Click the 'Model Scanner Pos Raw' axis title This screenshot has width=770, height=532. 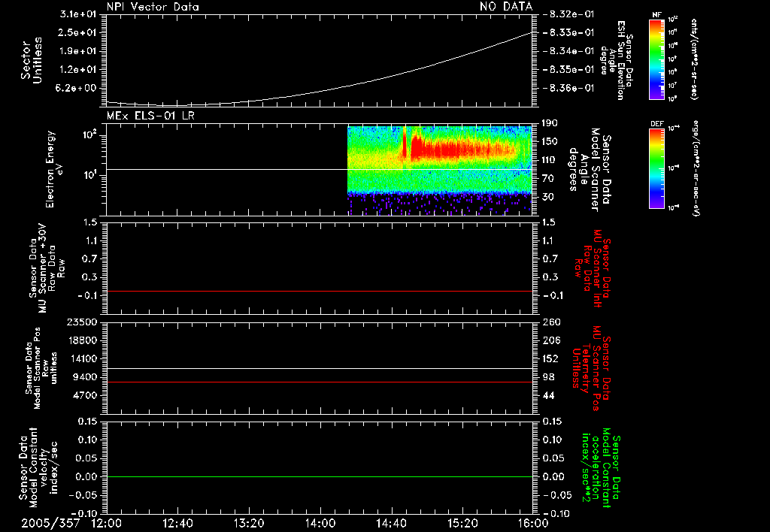pyautogui.click(x=41, y=368)
